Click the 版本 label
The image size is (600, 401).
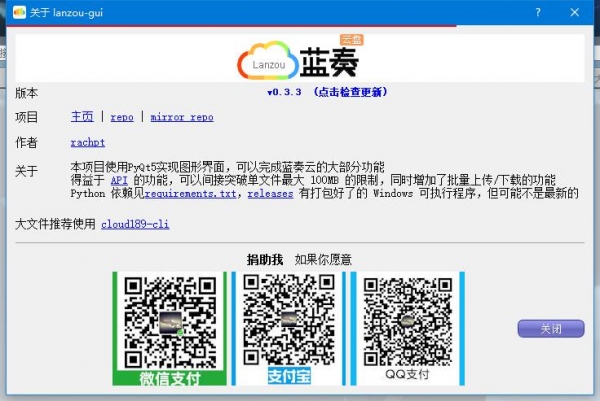[x=26, y=93]
